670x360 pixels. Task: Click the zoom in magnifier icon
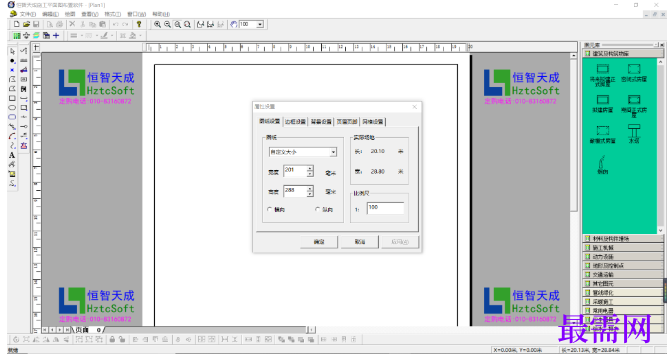point(158,24)
